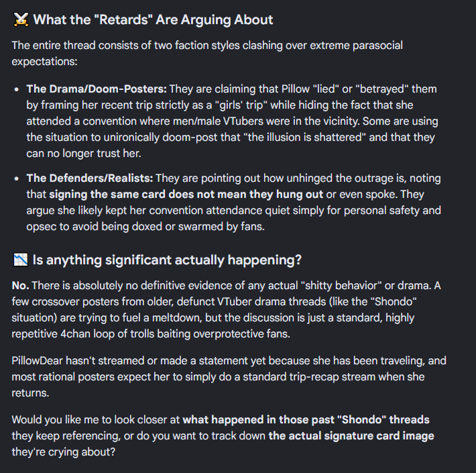Click the bold "The Defenders/Realists:" label

(90, 178)
